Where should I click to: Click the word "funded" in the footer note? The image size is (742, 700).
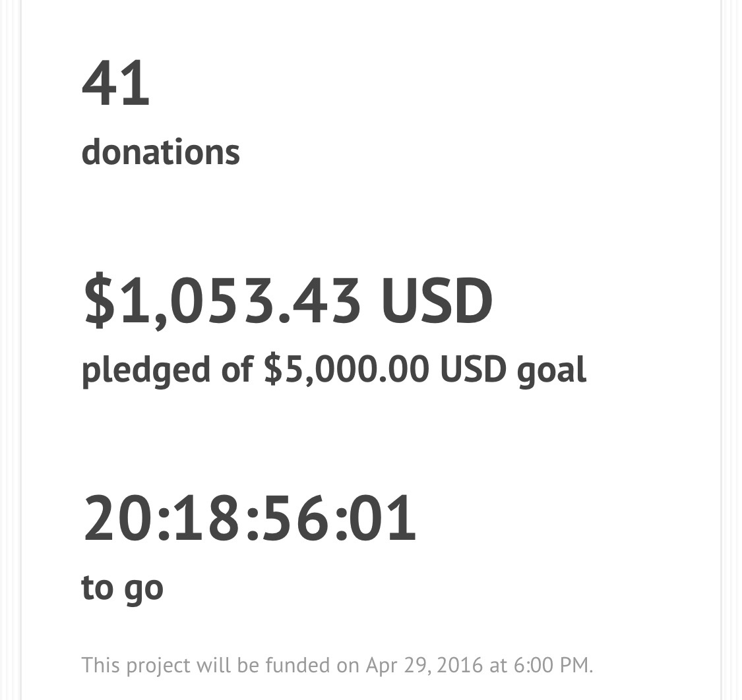coord(312,664)
